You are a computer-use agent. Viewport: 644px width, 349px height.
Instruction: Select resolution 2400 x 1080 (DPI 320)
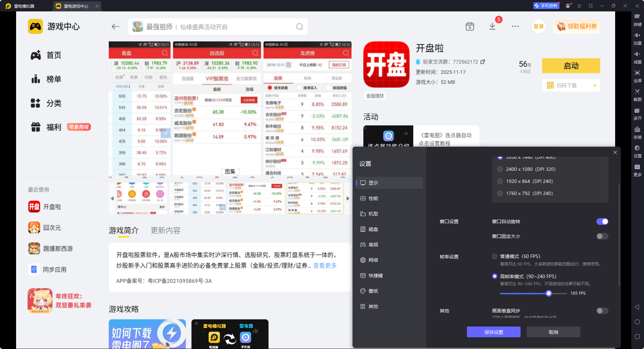click(x=527, y=169)
